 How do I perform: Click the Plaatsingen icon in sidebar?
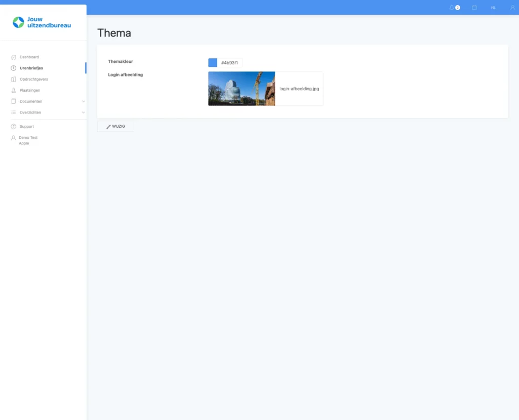(14, 90)
